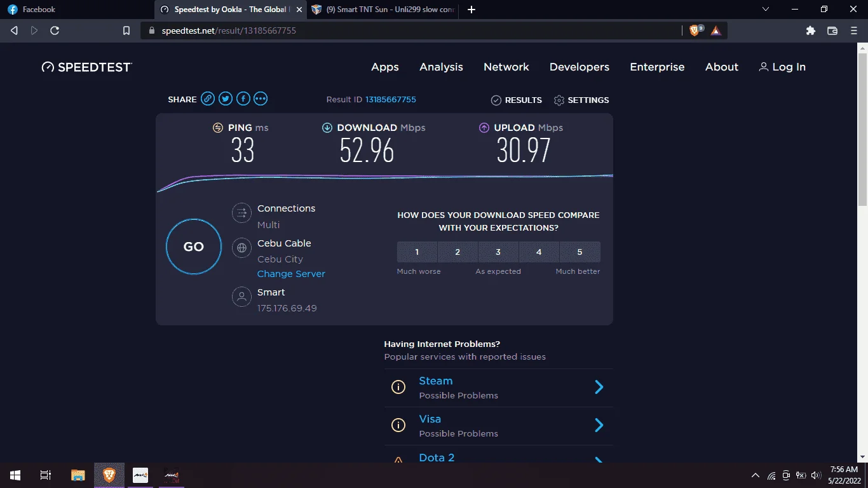Click the Steam warning info icon
868x488 pixels.
[x=398, y=387]
